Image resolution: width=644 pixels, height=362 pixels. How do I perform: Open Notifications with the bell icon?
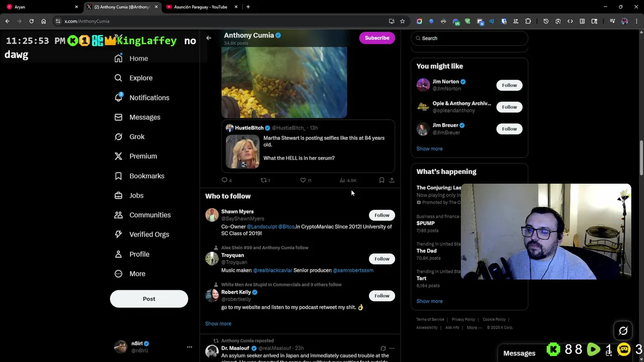tap(141, 98)
